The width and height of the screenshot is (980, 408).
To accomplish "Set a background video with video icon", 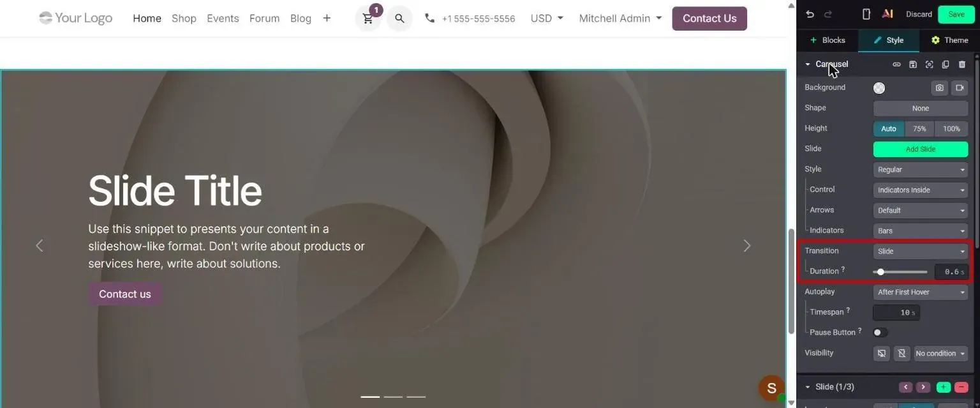I will [x=960, y=88].
